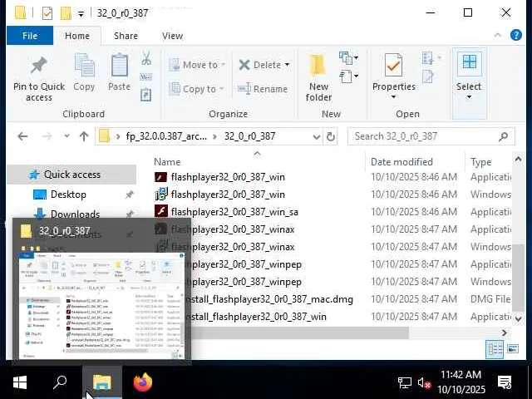Click the network tray icon

(x=405, y=383)
